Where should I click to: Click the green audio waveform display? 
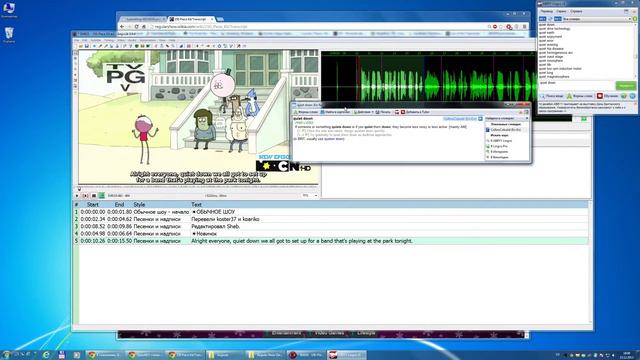(429, 86)
